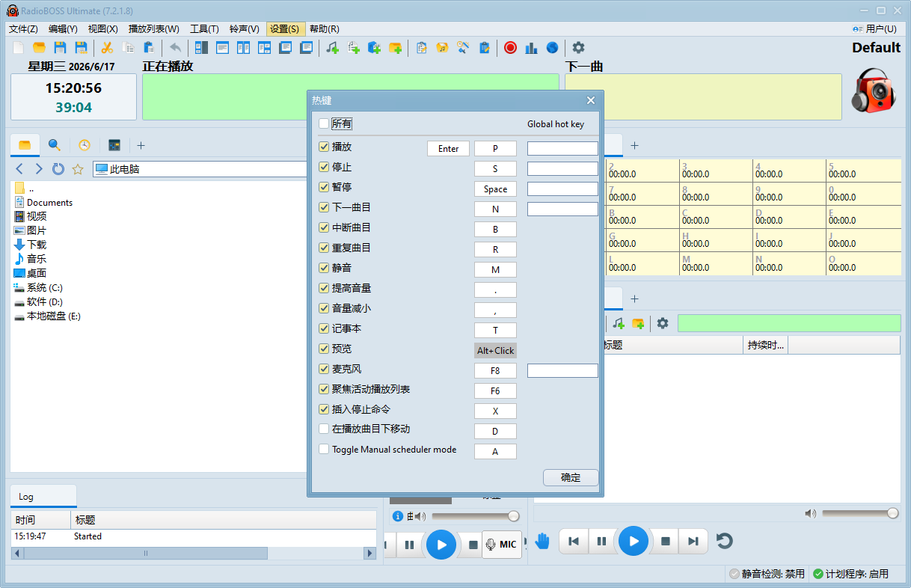Click the blue globe toolbar icon
The height and width of the screenshot is (588, 911).
552,48
